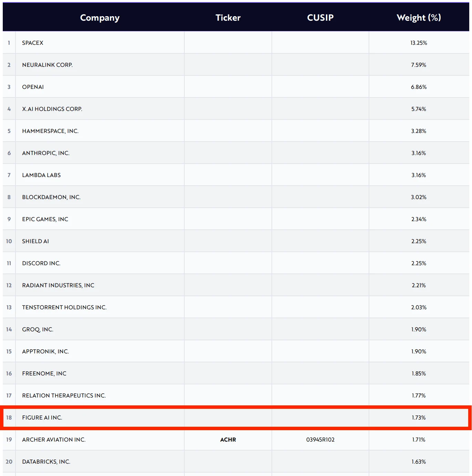Select the 1.63% weight value
Viewport: 472px width, 476px height.
click(x=419, y=462)
